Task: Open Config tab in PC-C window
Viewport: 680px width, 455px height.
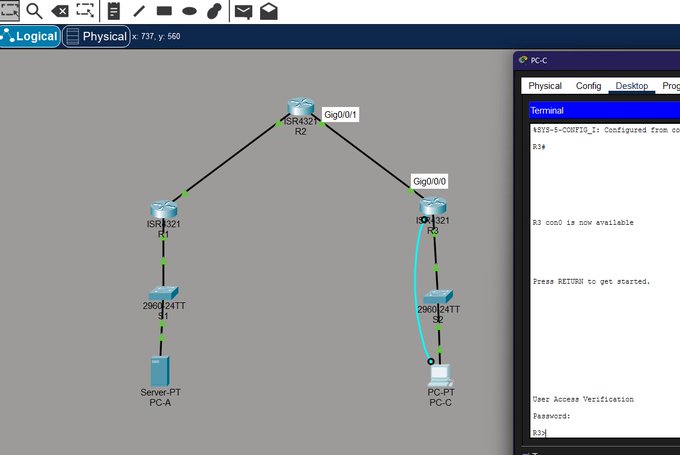Action: click(x=588, y=86)
